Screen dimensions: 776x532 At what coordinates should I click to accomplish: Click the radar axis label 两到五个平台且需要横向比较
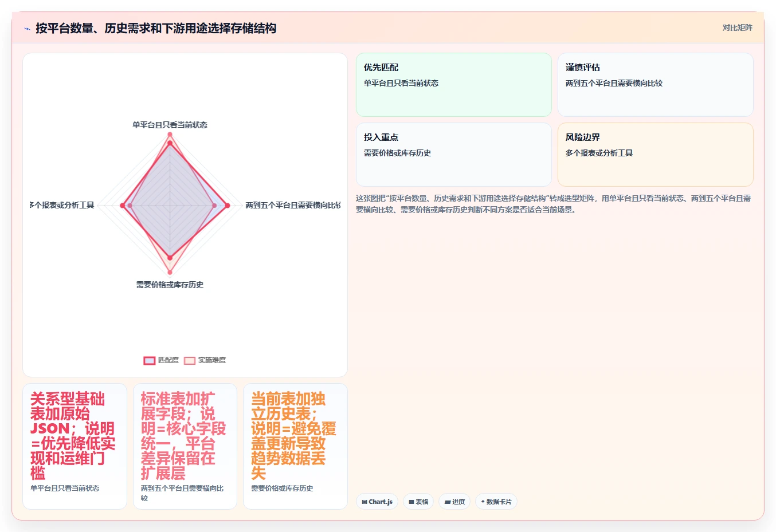293,205
